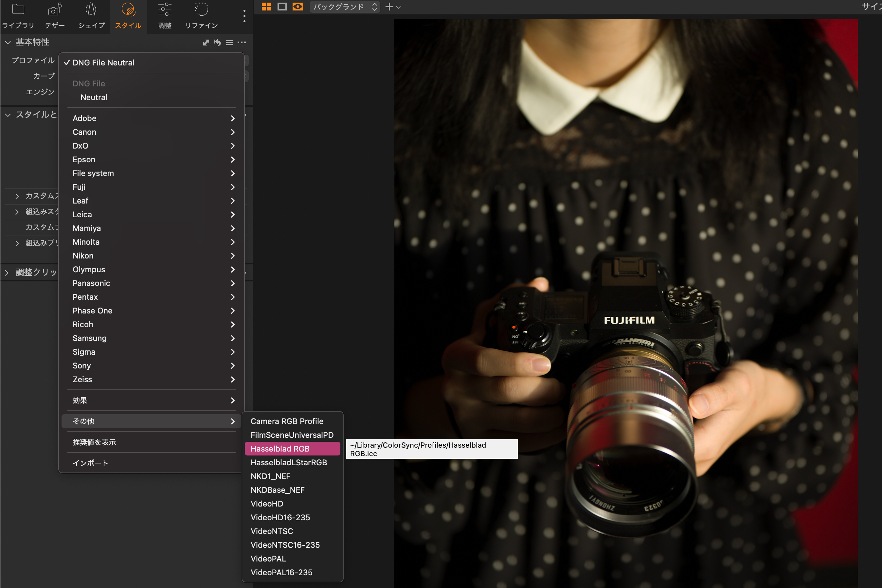Open tool tabs three-dot options menu
The width and height of the screenshot is (882, 588).
click(x=244, y=16)
